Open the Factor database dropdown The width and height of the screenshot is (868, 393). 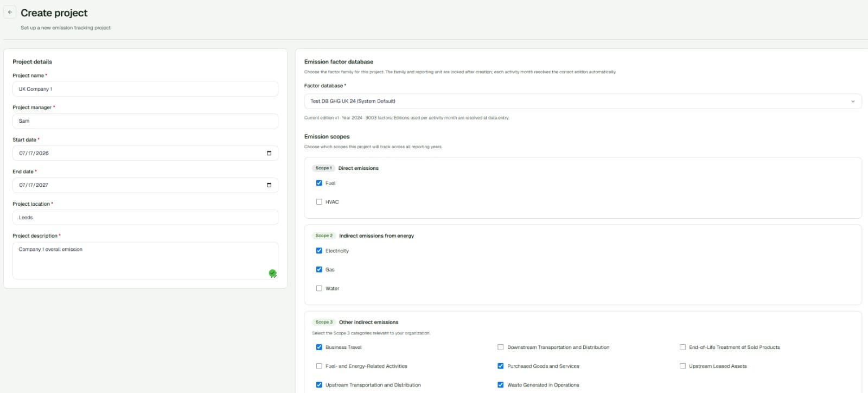point(583,101)
